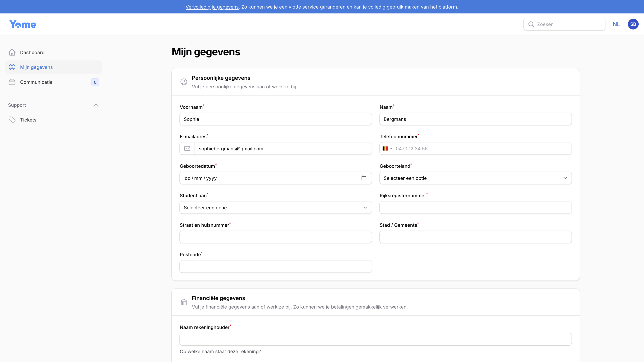Click the Vervolledig je gegevens link
644x362 pixels.
coord(212,7)
